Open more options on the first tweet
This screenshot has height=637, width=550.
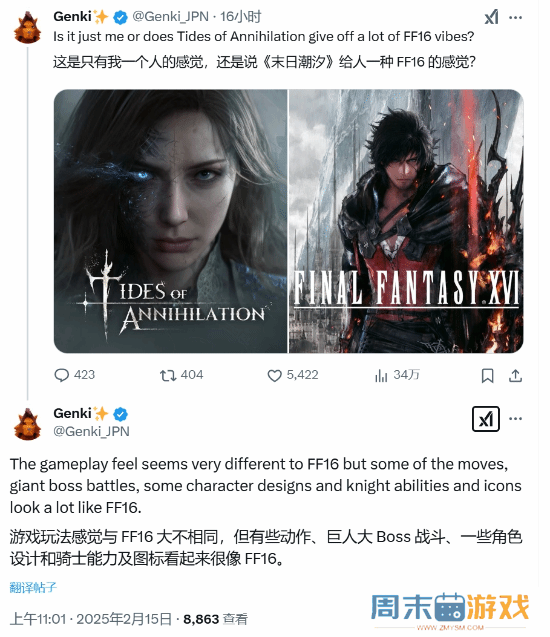click(515, 17)
